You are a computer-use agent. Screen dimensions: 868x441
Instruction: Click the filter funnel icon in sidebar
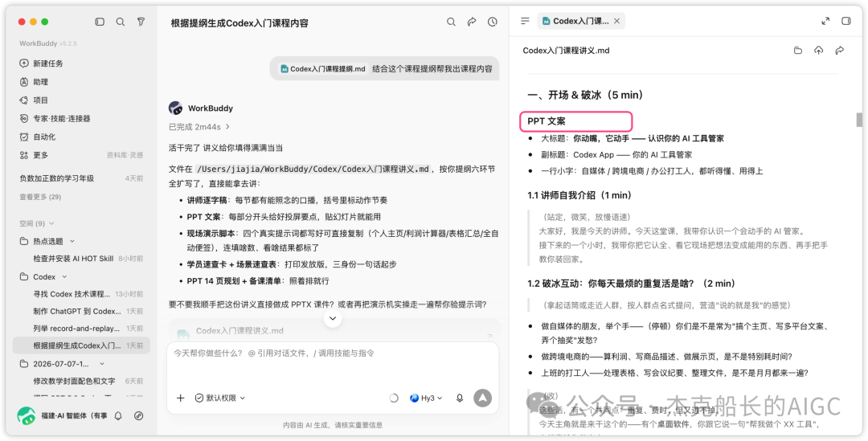point(141,22)
